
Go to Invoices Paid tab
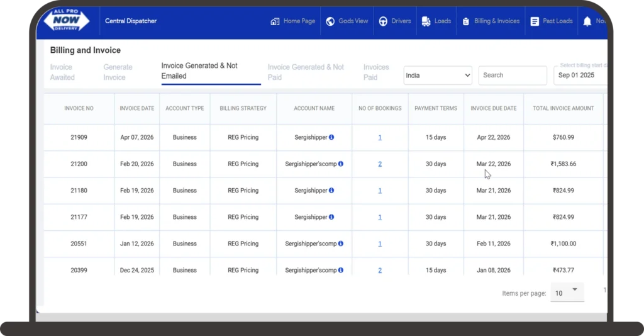point(376,72)
